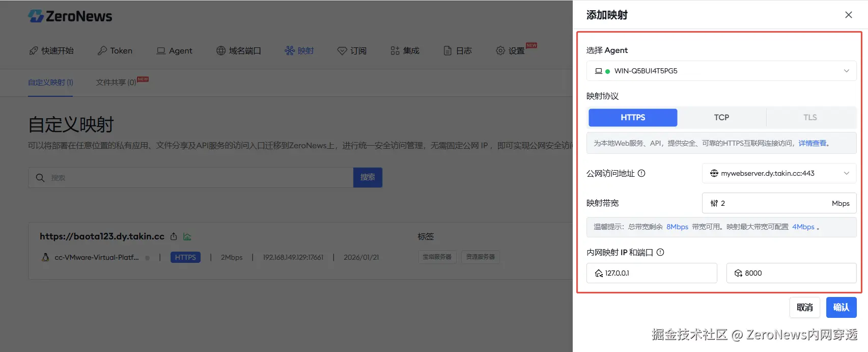868x352 pixels.
Task: Select the HTTPS protocol option
Action: tap(633, 117)
